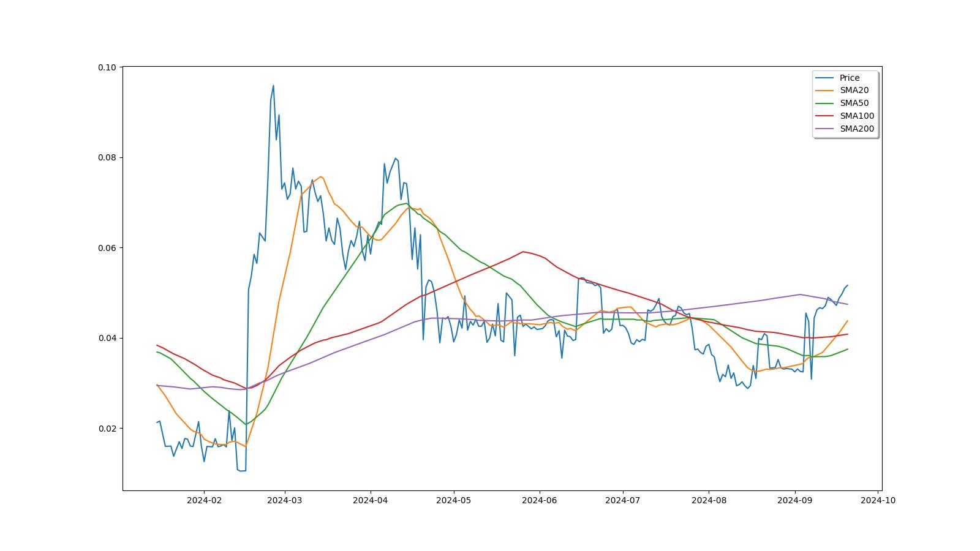Screen dimensions: 980x551
Task: Click the 2024-05 x-axis label
Action: coord(454,500)
